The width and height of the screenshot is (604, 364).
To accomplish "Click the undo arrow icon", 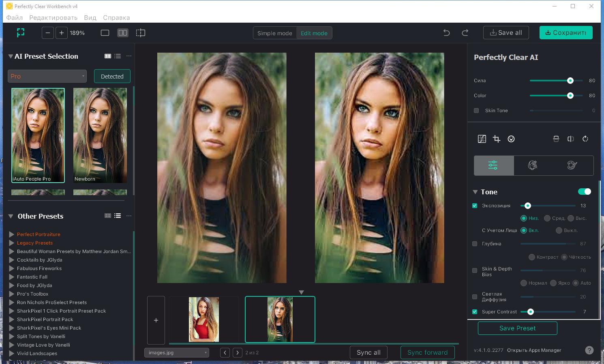I will 446,33.
